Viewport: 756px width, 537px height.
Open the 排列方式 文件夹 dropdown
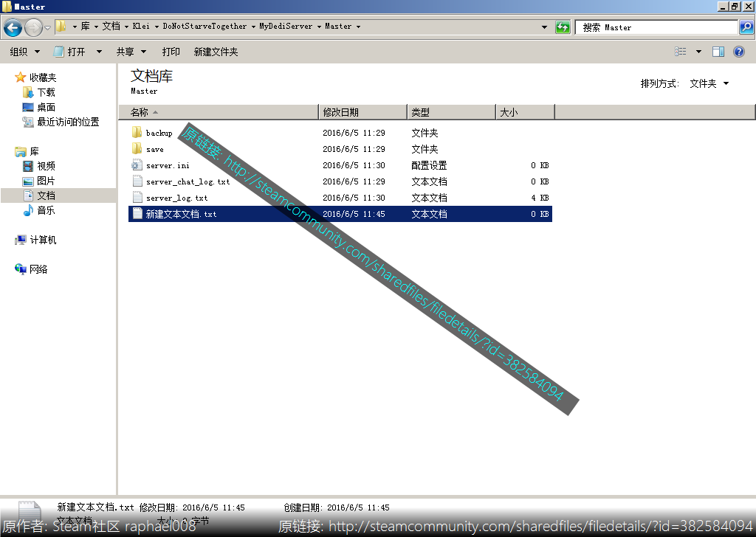coord(709,83)
